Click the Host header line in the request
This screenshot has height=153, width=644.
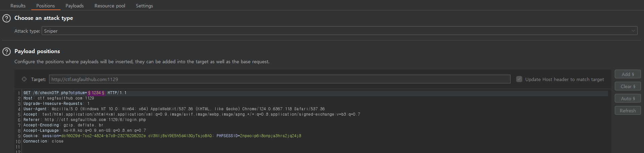(59, 98)
